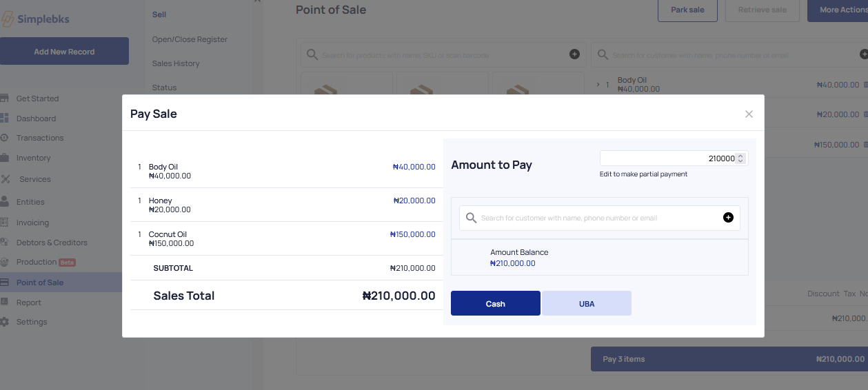Click the add product plus icon

(x=574, y=54)
